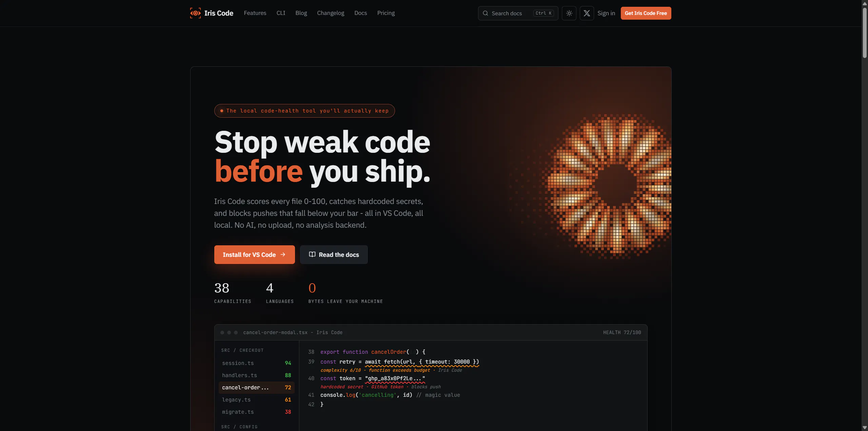Open the Changelog nav item
The height and width of the screenshot is (431, 868).
331,13
